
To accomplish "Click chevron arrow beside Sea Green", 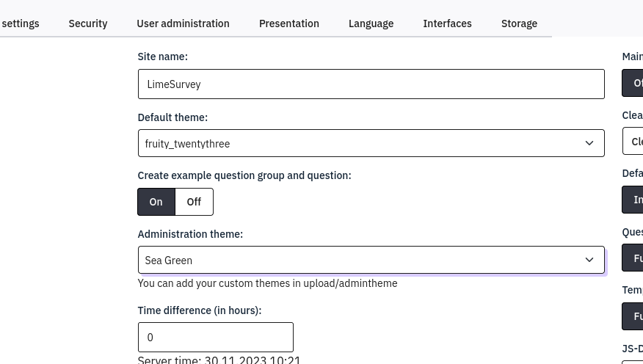I will point(589,260).
